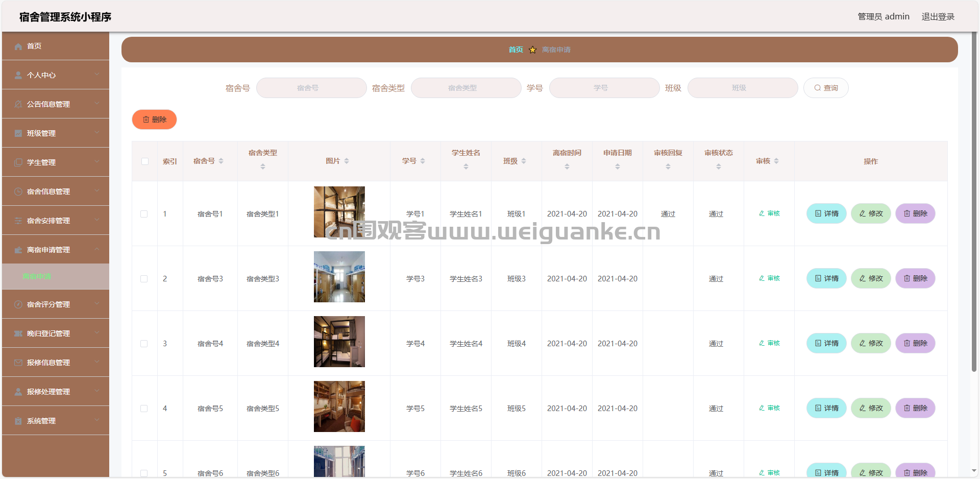Sort by 学号 using its sort arrows
This screenshot has height=479, width=980.
pos(423,161)
